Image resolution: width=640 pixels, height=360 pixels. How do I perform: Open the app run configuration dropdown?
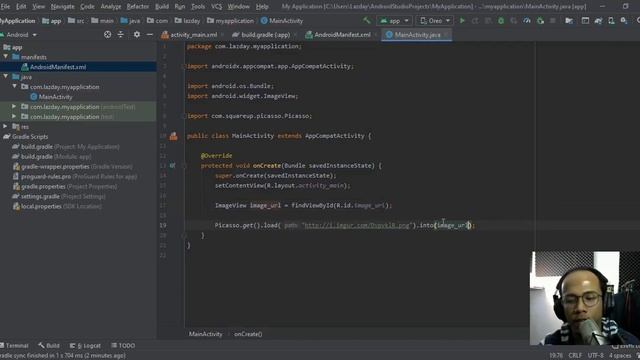tap(394, 20)
